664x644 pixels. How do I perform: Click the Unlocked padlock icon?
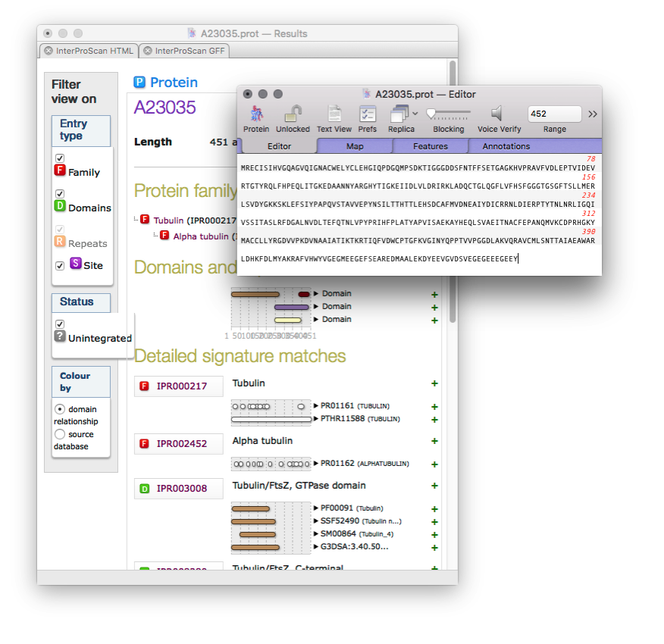(293, 114)
